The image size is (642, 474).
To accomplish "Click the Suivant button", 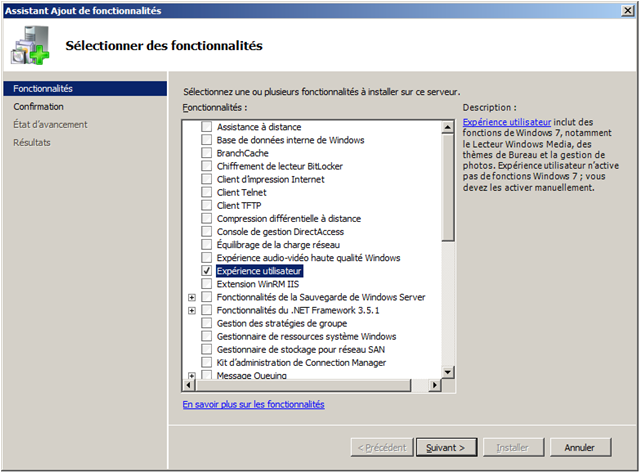I will pyautogui.click(x=446, y=448).
